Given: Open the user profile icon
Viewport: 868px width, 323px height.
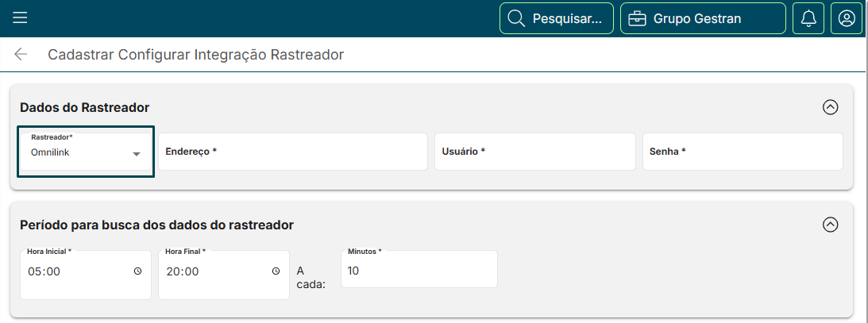Looking at the screenshot, I should tap(847, 18).
